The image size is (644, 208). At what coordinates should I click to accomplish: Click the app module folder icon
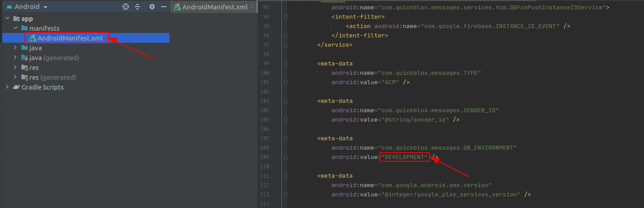pyautogui.click(x=17, y=19)
